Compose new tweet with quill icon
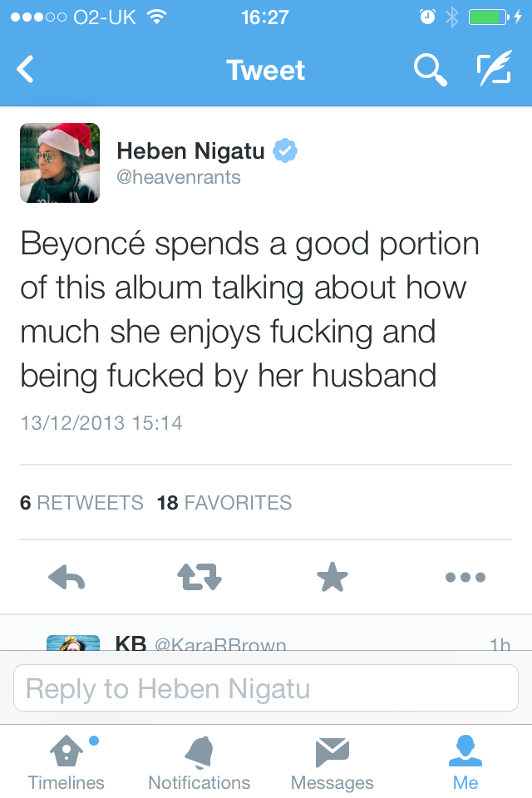This screenshot has width=532, height=798. (x=493, y=70)
